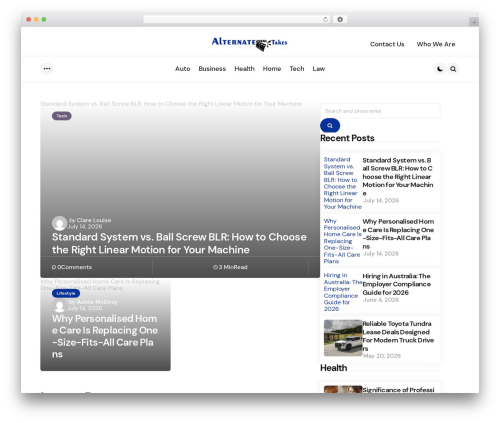Open Significance of Professi… health post

pos(398,390)
